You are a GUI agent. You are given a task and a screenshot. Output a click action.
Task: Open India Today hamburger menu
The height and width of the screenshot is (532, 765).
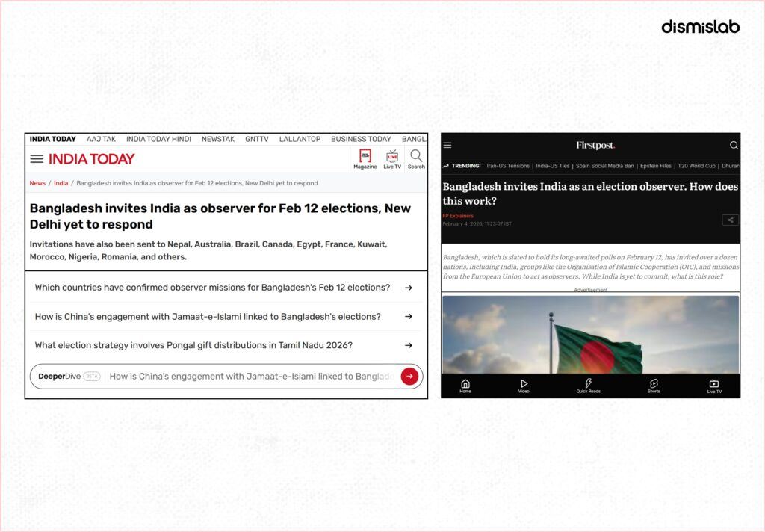37,159
